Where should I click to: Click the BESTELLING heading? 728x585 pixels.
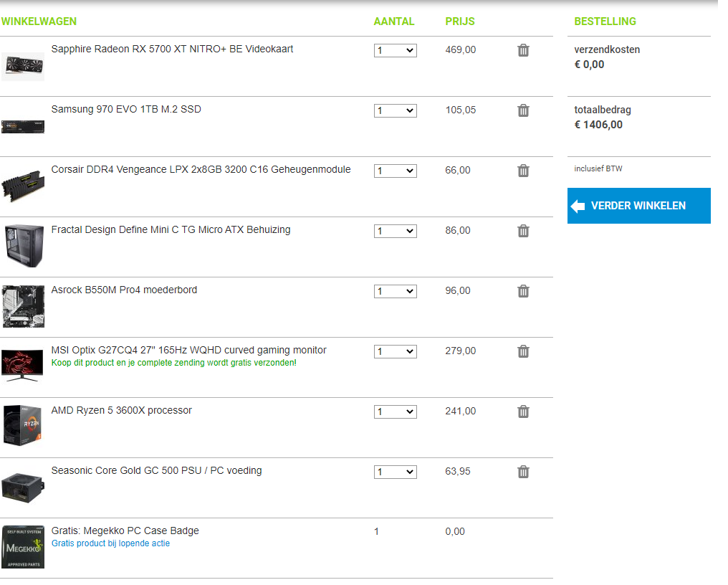pos(605,22)
